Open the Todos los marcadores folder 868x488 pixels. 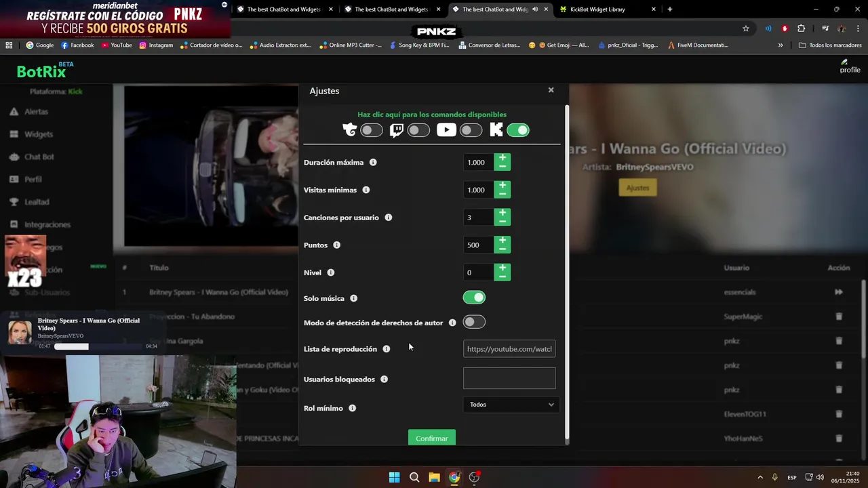pyautogui.click(x=830, y=45)
